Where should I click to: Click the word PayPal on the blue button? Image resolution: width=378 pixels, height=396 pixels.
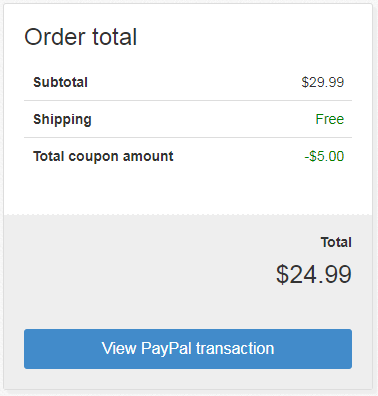[166, 349]
